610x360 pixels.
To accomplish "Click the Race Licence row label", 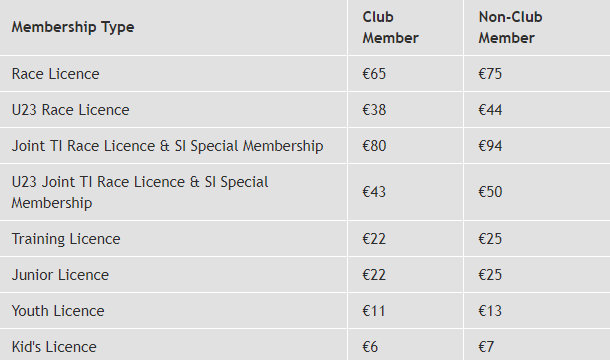I will [55, 74].
